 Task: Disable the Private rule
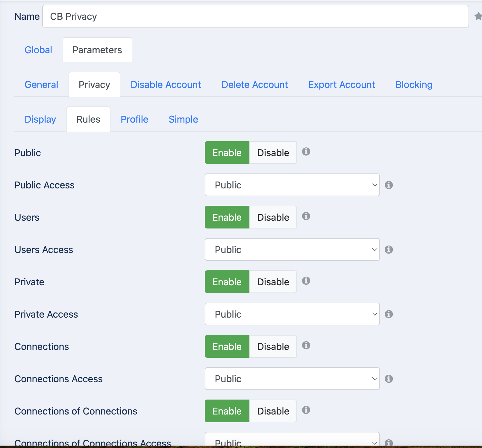273,282
